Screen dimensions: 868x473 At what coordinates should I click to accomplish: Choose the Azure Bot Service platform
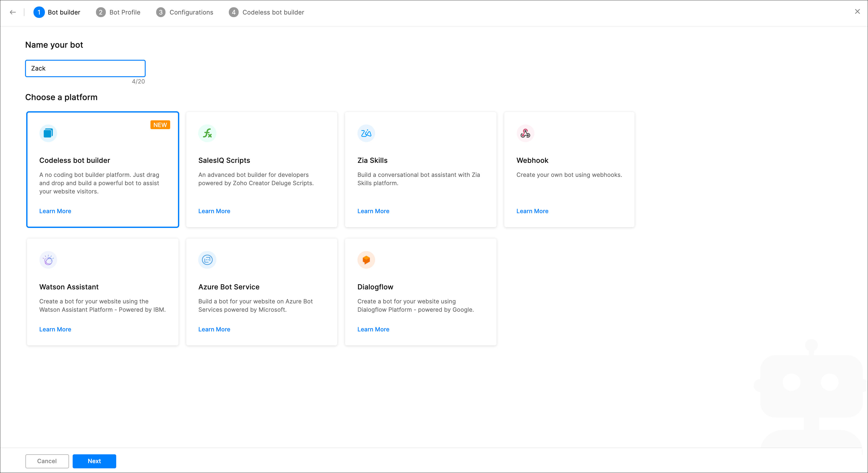pyautogui.click(x=261, y=292)
